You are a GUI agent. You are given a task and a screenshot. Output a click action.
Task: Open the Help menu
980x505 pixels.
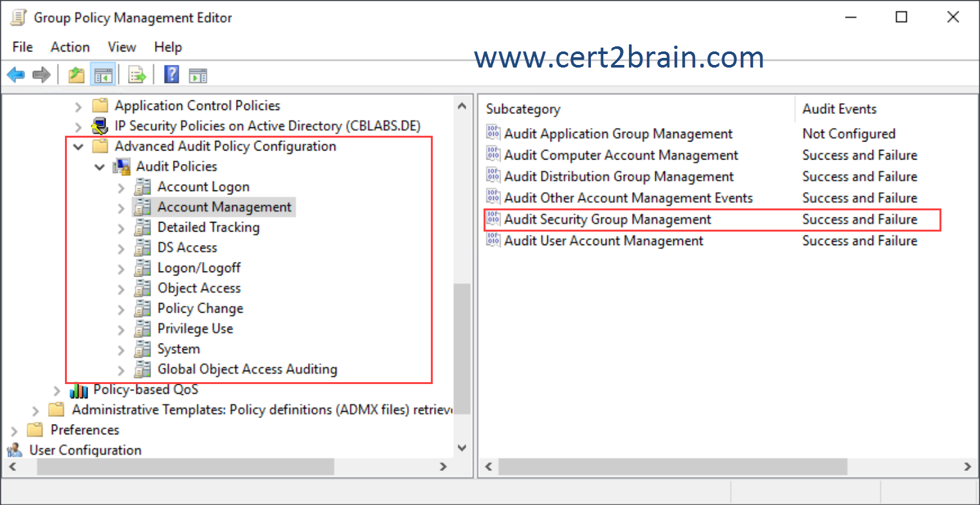[x=168, y=47]
